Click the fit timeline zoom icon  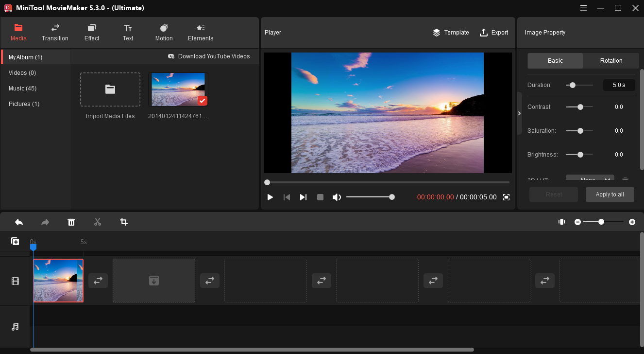561,222
